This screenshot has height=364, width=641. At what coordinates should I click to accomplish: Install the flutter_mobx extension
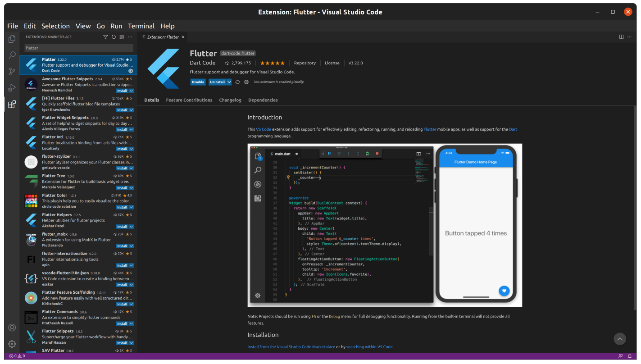(122, 246)
